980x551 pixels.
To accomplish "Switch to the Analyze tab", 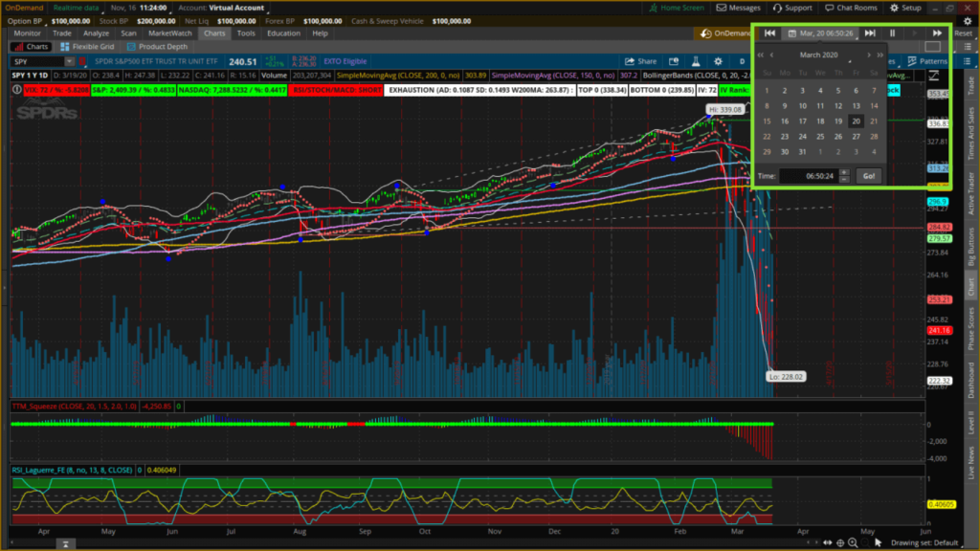I will [97, 33].
